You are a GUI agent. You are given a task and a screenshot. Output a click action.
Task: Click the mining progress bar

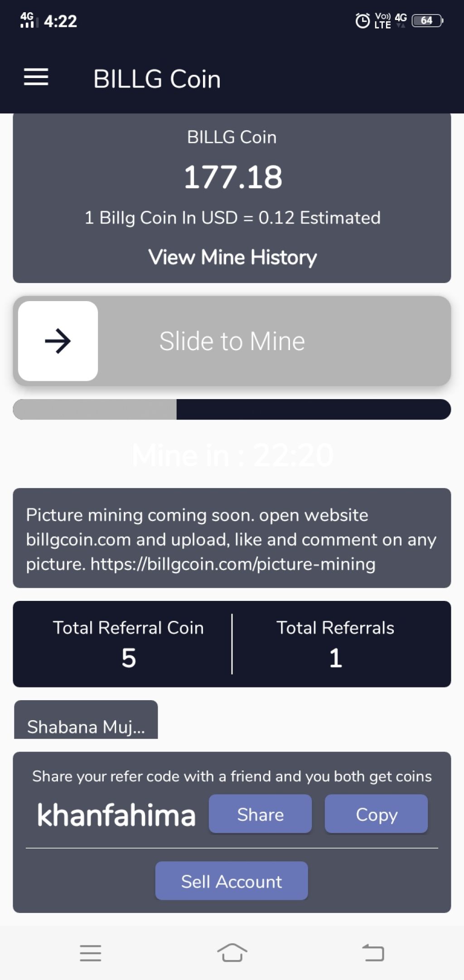click(232, 410)
